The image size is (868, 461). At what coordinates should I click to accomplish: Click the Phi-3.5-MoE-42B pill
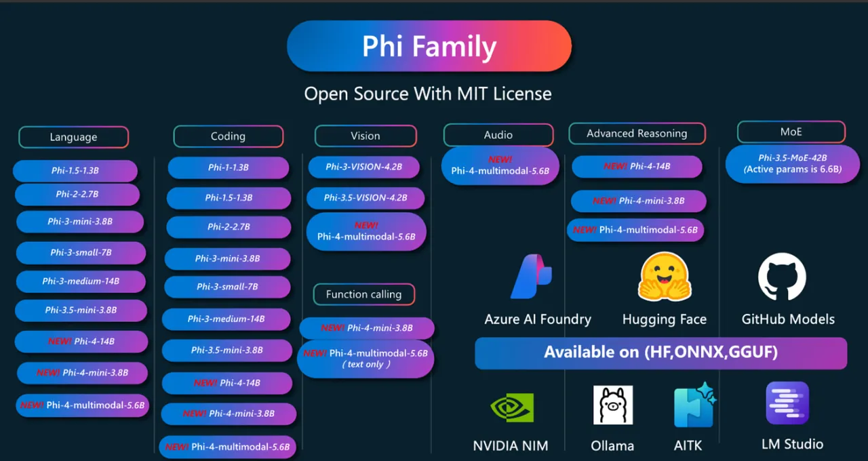(793, 163)
